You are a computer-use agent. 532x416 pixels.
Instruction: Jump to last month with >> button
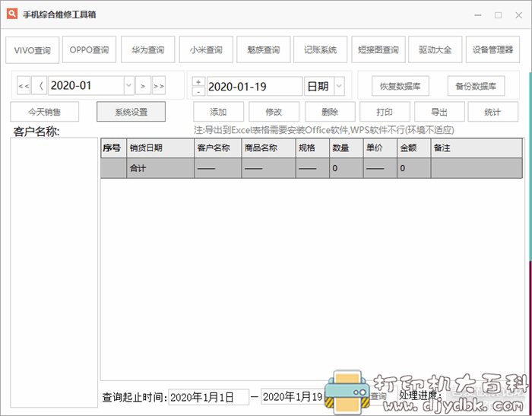click(x=159, y=86)
